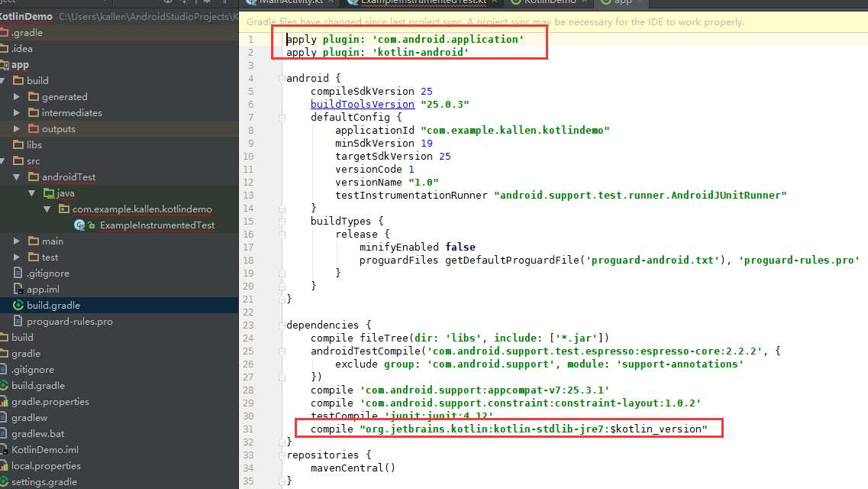Image resolution: width=868 pixels, height=489 pixels.
Task: Click the kotlin-stdlib-jre7 dependency string
Action: coord(533,429)
